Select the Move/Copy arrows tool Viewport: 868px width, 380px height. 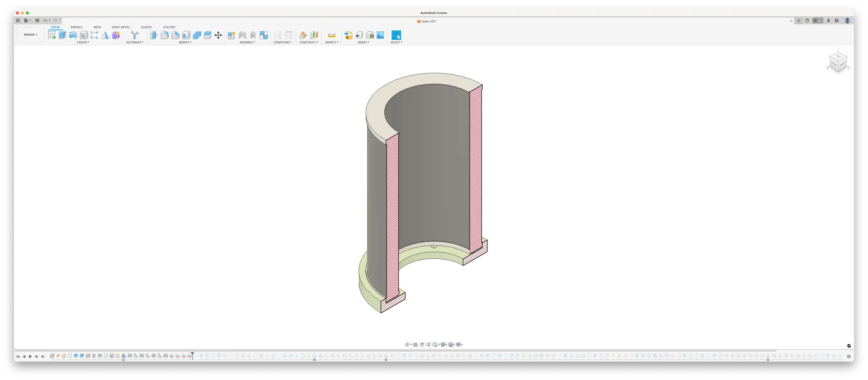(x=218, y=35)
